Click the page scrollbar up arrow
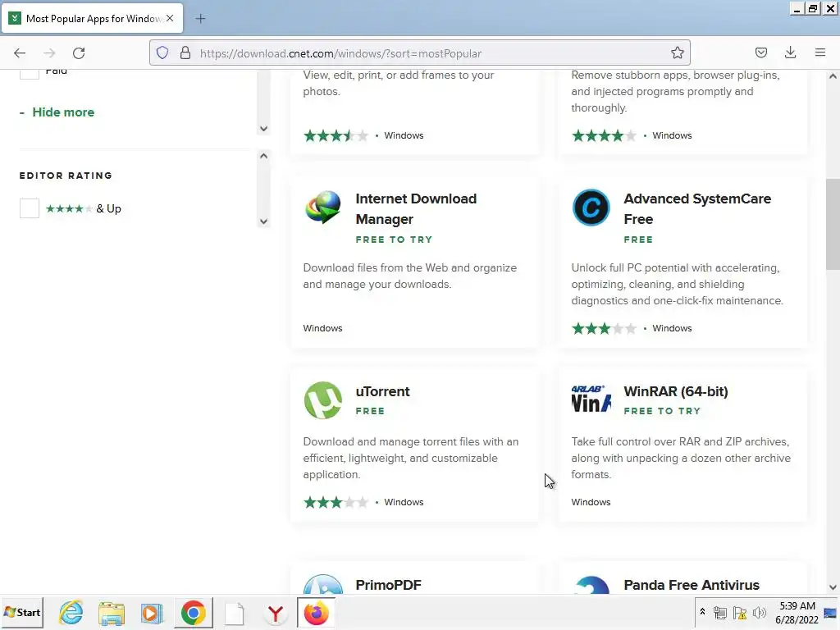Image resolution: width=840 pixels, height=630 pixels. point(833,76)
